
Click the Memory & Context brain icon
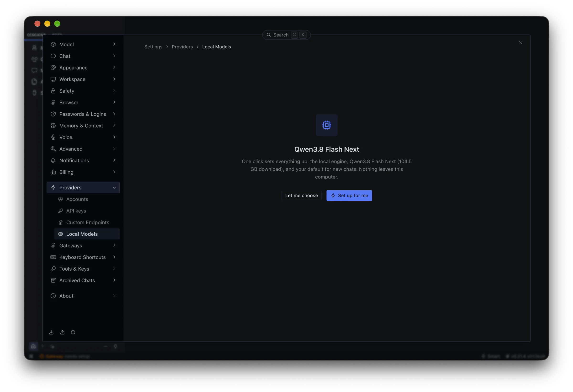(53, 126)
